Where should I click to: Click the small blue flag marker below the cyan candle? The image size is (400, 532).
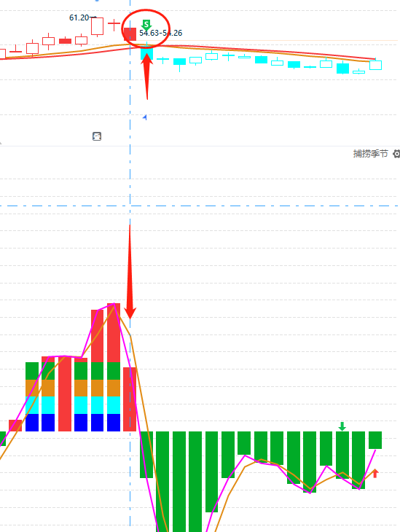coord(145,117)
